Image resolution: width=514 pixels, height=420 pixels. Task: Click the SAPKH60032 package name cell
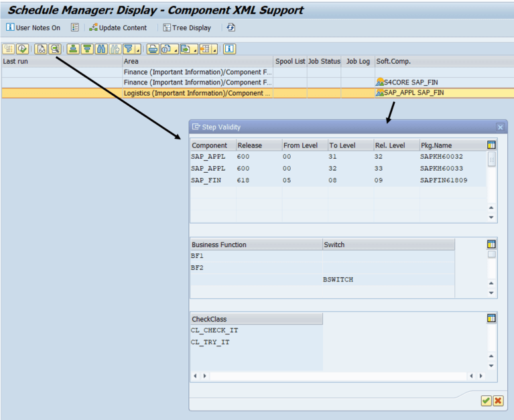[x=453, y=157]
